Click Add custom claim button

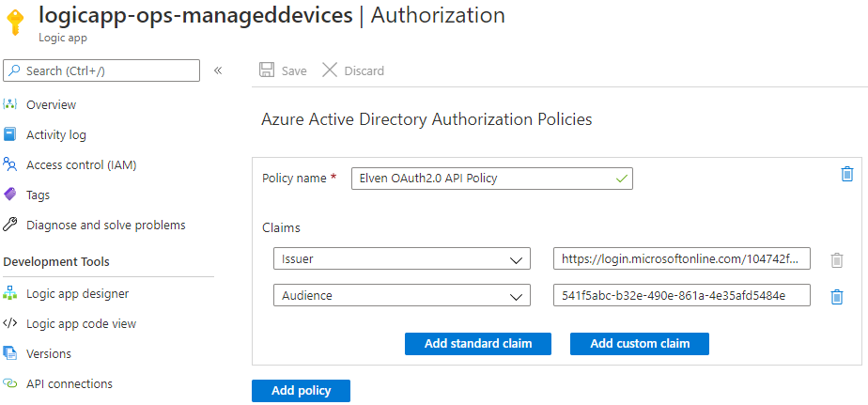[x=640, y=344]
